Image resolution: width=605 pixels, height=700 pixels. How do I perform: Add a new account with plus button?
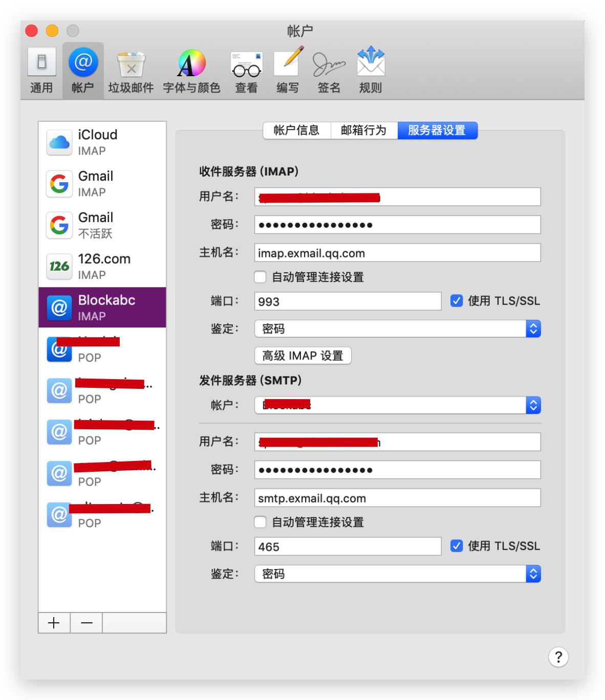click(x=54, y=623)
